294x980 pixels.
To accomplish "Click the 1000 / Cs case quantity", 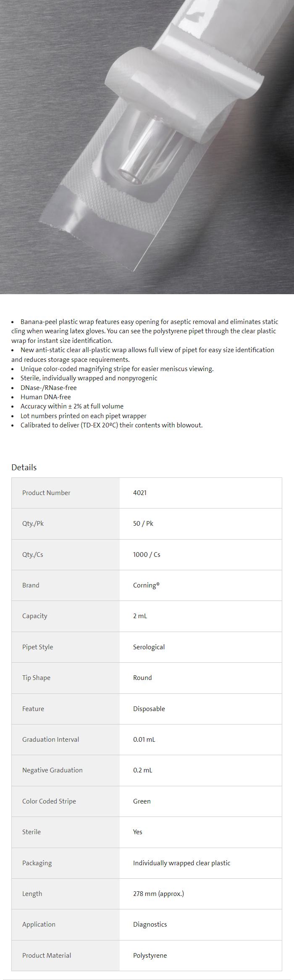I will point(147,554).
